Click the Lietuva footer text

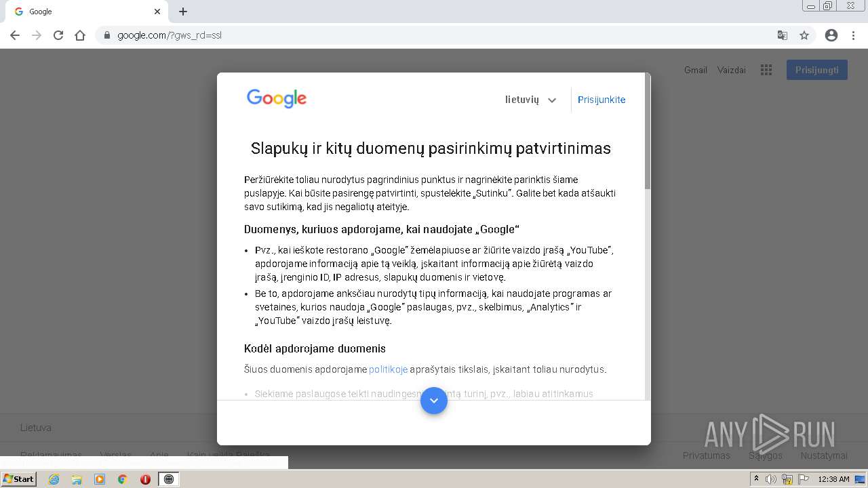tap(36, 428)
